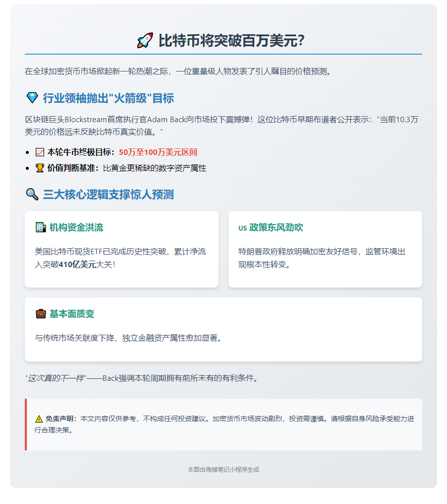This screenshot has height=504, width=447.
Task: Click the gem icon beside the industry leader heading
Action: point(32,97)
